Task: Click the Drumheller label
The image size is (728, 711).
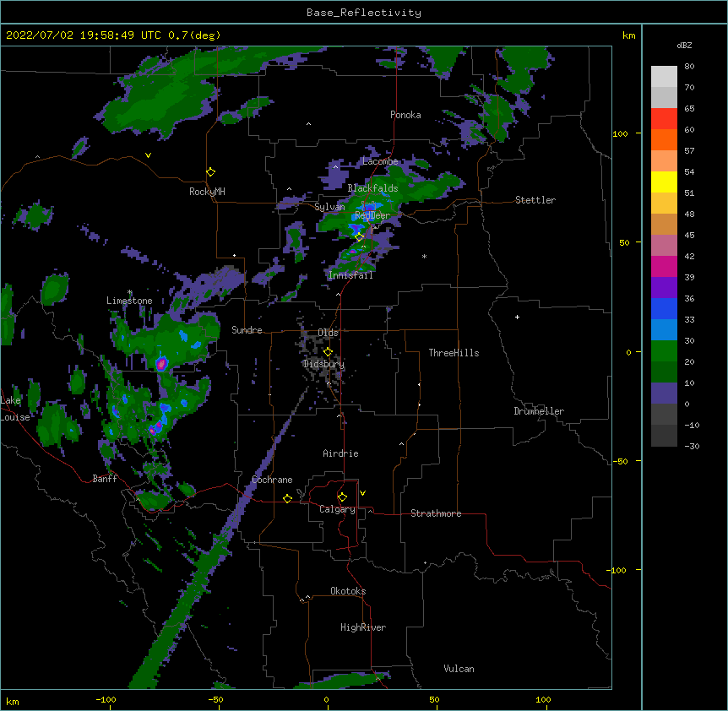Action: coord(539,411)
